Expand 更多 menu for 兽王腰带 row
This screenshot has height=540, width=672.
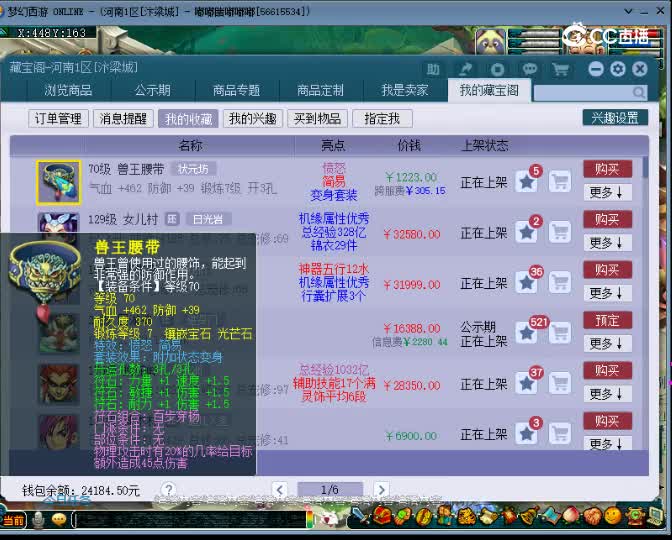pos(607,192)
